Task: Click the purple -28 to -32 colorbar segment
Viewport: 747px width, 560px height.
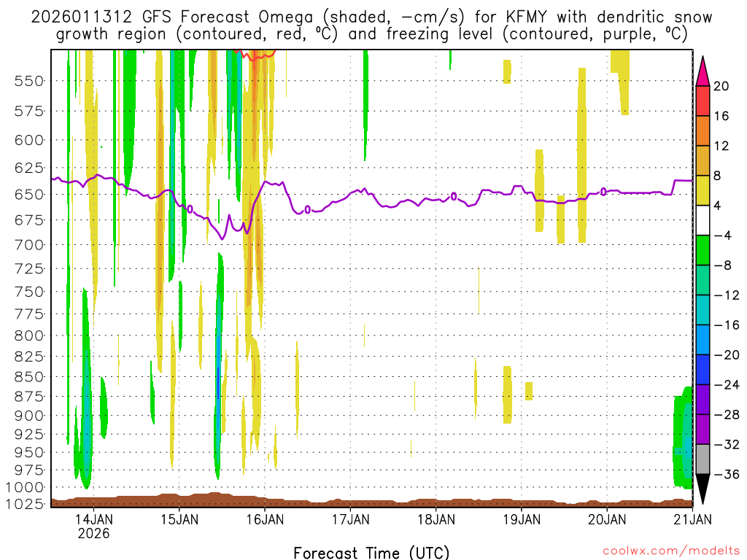Action: pos(703,429)
